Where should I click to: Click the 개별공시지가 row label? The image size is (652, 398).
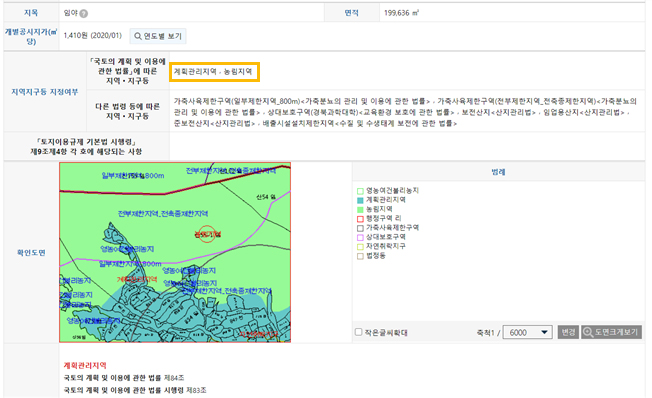[x=31, y=37]
